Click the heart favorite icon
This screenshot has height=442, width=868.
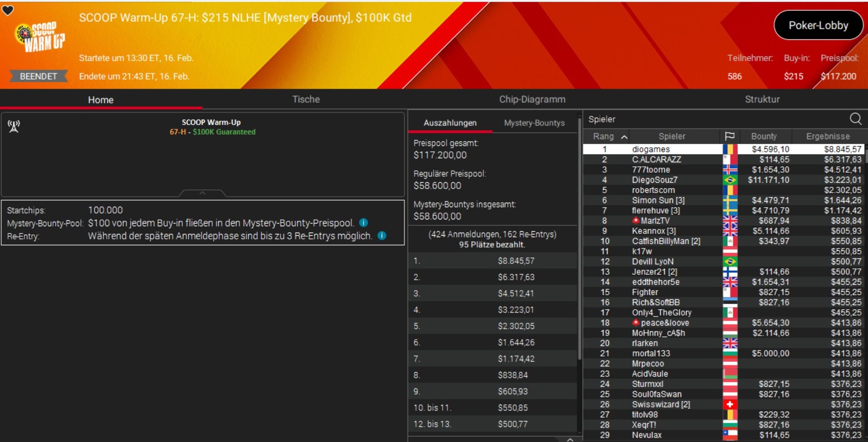(x=8, y=10)
